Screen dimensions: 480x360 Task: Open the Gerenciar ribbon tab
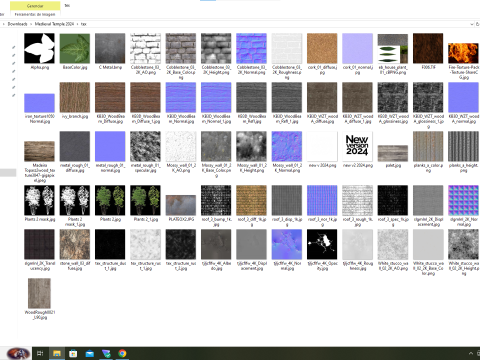35,6
